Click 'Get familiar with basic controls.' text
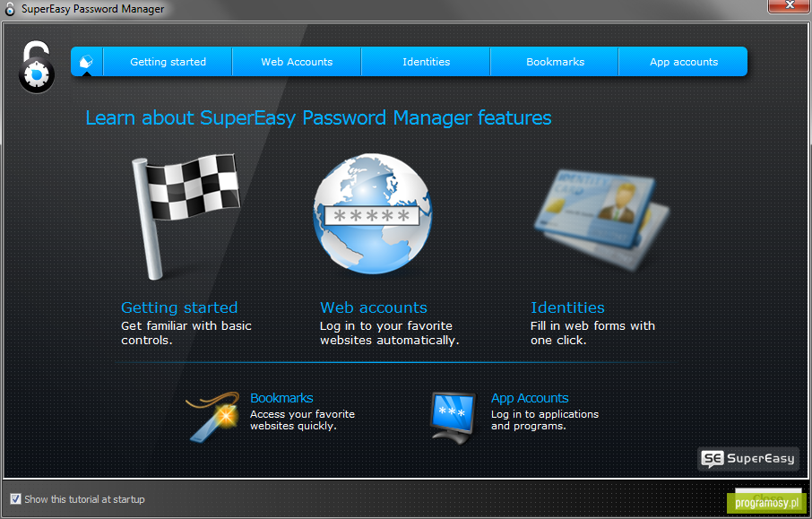 click(186, 333)
